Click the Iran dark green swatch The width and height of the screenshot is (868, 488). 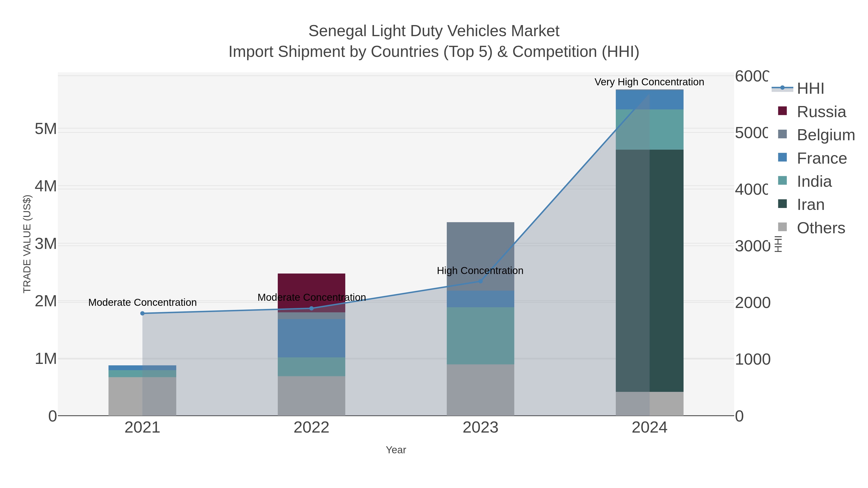[x=782, y=204]
